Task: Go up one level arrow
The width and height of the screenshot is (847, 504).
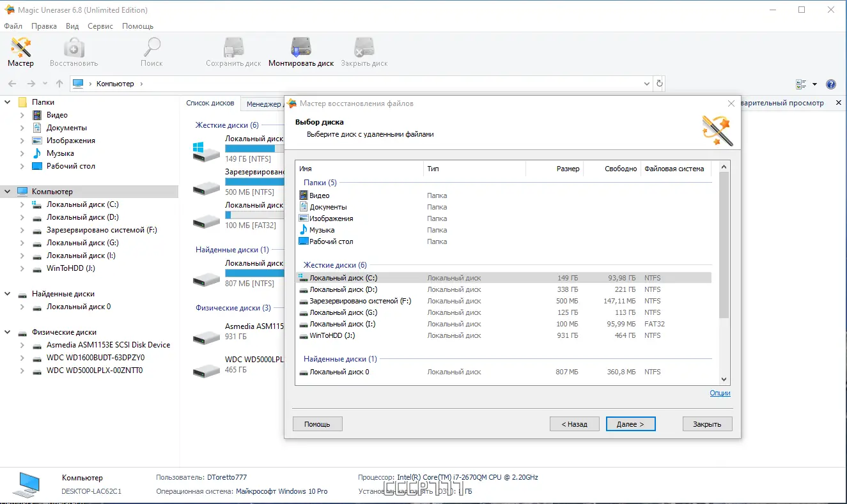Action: coord(59,84)
